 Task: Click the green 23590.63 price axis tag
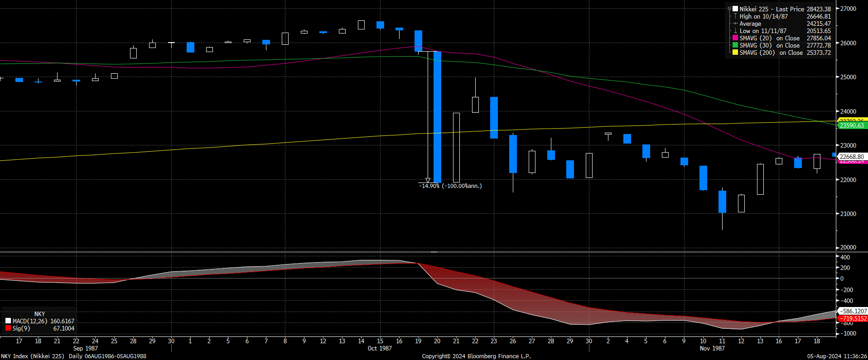[852, 125]
